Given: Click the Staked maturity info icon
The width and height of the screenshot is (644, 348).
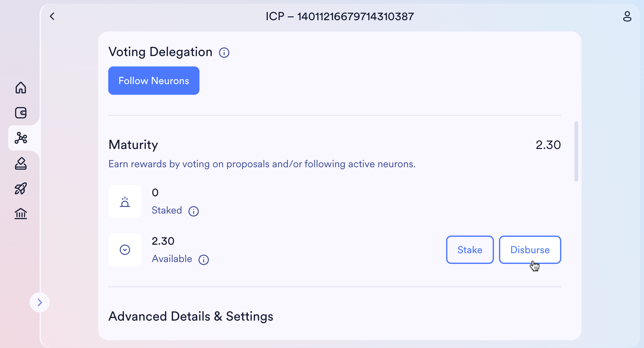Looking at the screenshot, I should 194,211.
